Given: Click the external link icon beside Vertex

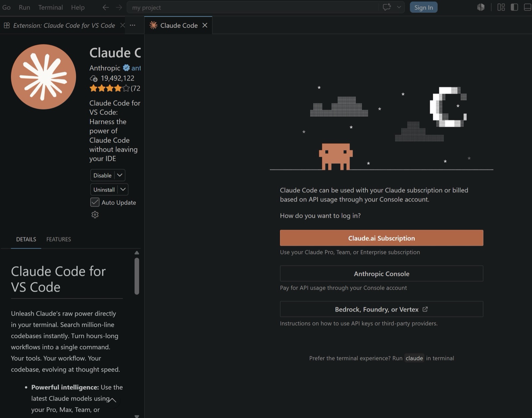Looking at the screenshot, I should pyautogui.click(x=425, y=309).
